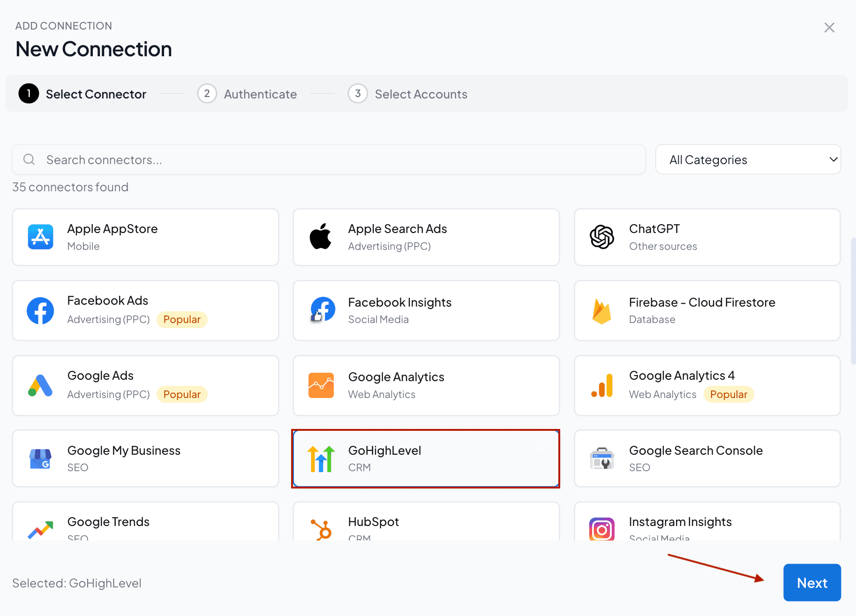Close the New Connection dialog
856x616 pixels.
pos(829,28)
